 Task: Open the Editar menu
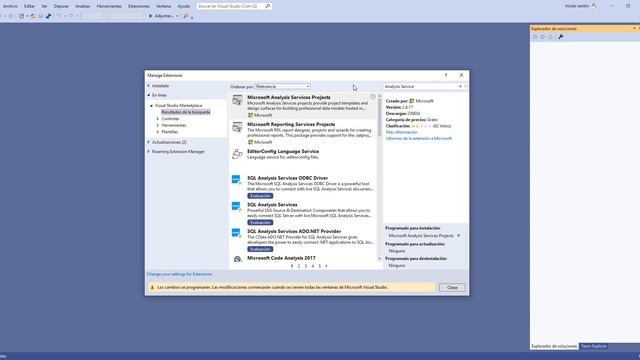point(29,6)
